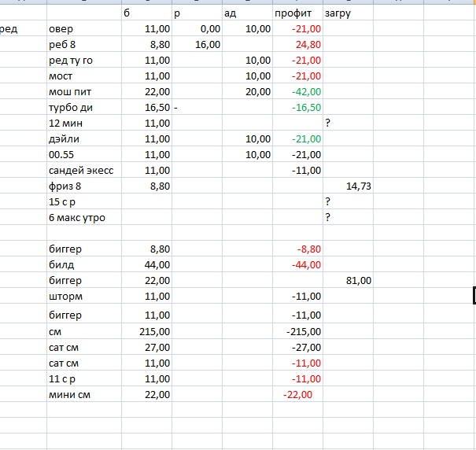This screenshot has height=450, width=476.
Task: Click the value 22,00 in мини см row
Action: (x=157, y=395)
